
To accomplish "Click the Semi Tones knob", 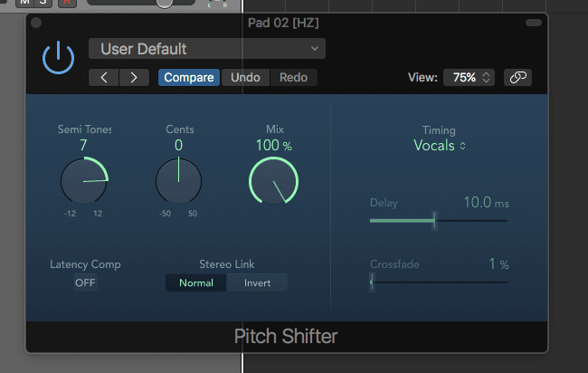I will (84, 180).
